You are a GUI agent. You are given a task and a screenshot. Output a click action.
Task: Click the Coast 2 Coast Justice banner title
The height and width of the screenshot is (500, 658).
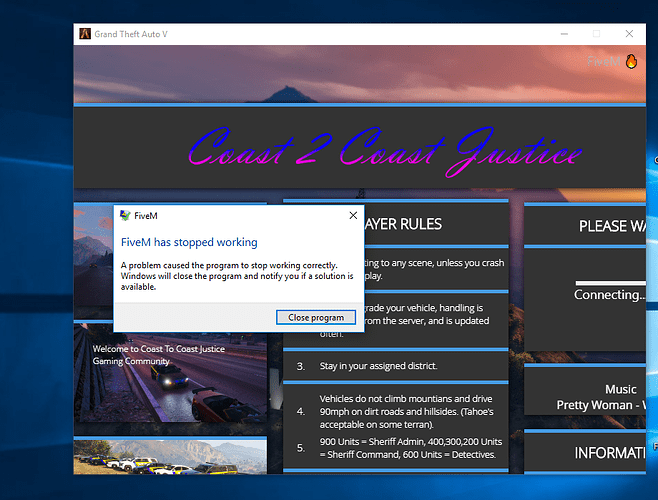pos(385,151)
